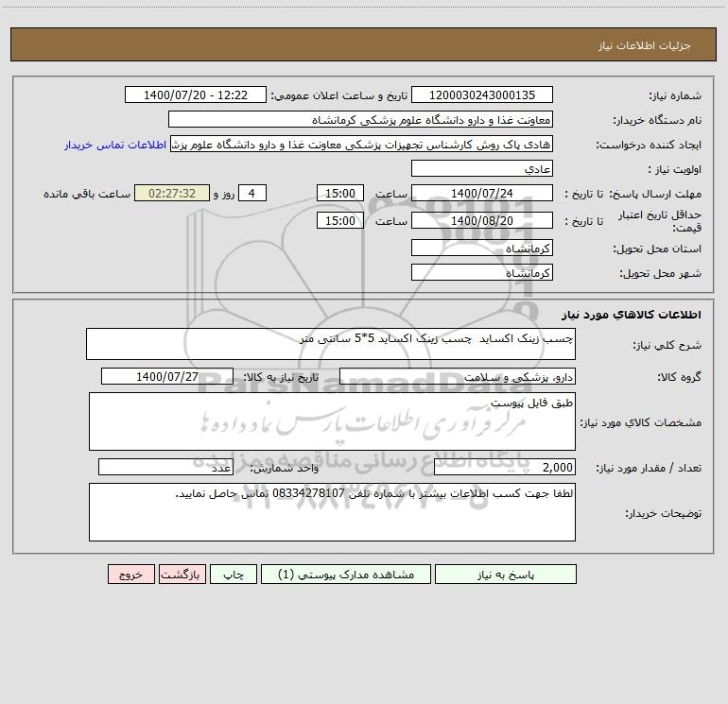Click buyer notes box with phone 08334278107
Screen dimensions: 728x704
(332, 512)
